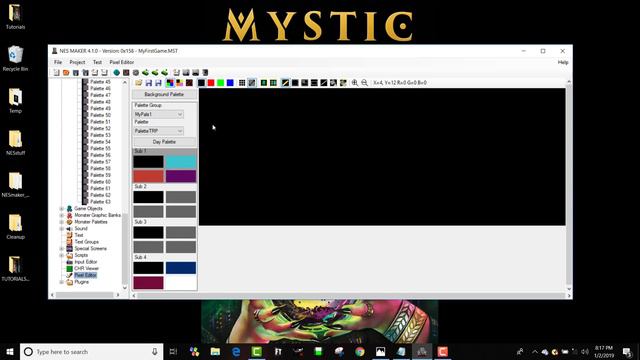Viewport: 640px width, 360px height.
Task: Select Input Editor in the tree
Action: coord(86,262)
